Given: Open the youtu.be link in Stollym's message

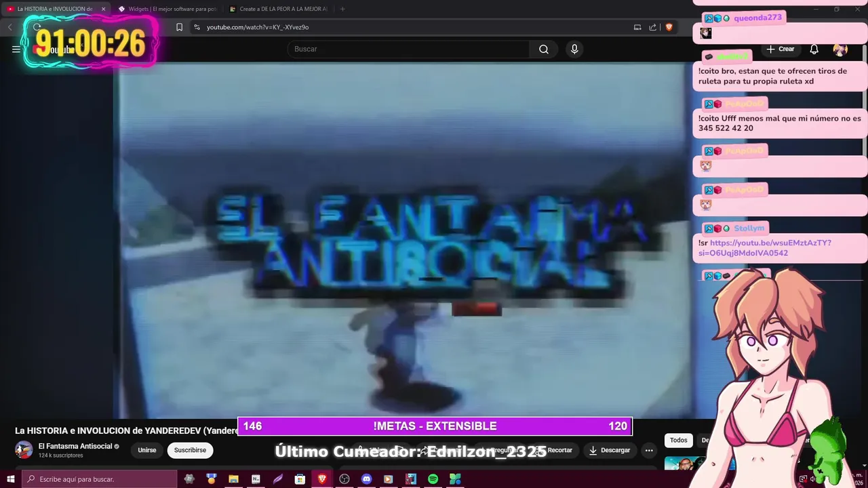Looking at the screenshot, I should click(765, 248).
